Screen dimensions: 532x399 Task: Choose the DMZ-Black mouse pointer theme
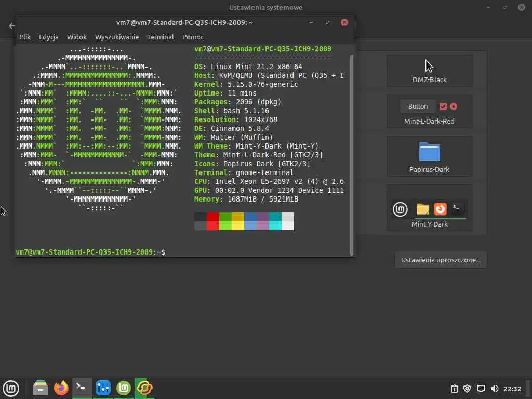pyautogui.click(x=429, y=71)
